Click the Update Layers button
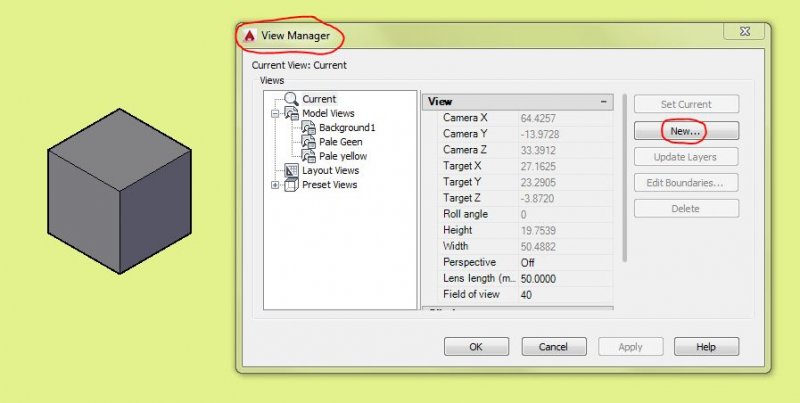Image resolution: width=800 pixels, height=403 pixels. coord(686,157)
